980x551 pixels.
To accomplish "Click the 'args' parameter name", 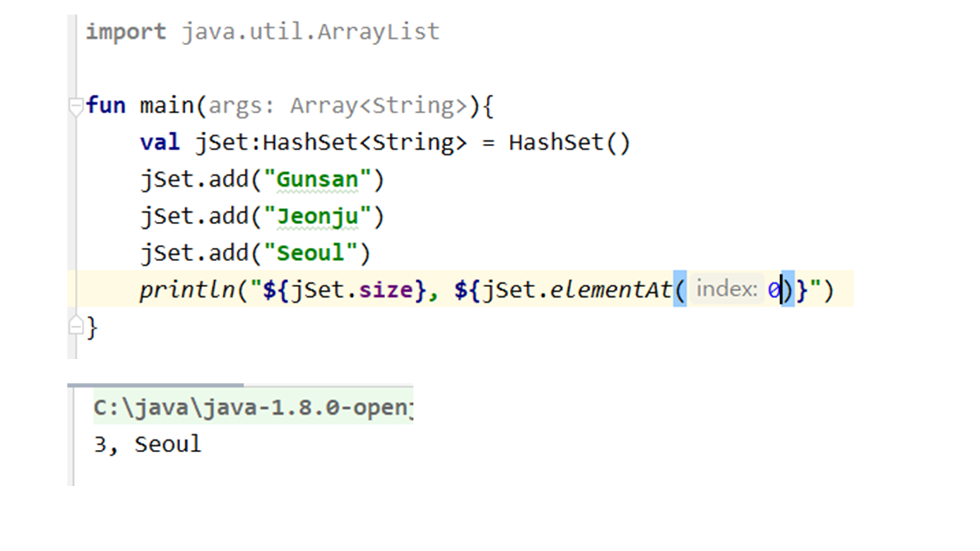I will pyautogui.click(x=235, y=106).
